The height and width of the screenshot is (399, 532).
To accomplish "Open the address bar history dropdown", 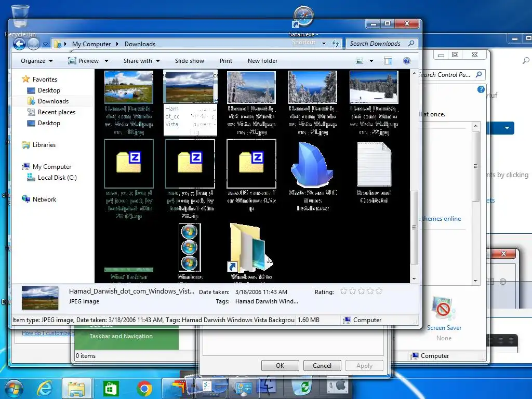I will (324, 44).
